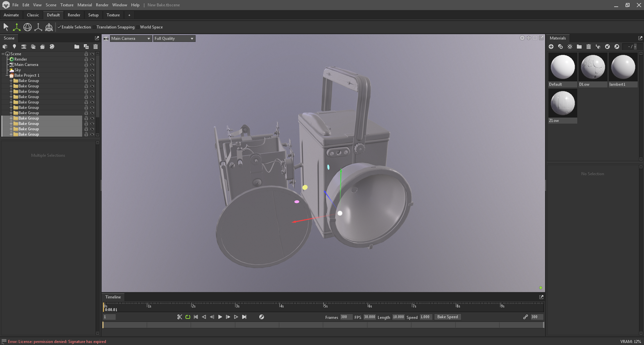Toggle lock on Main Camera row
This screenshot has height=345, width=644.
pos(86,65)
